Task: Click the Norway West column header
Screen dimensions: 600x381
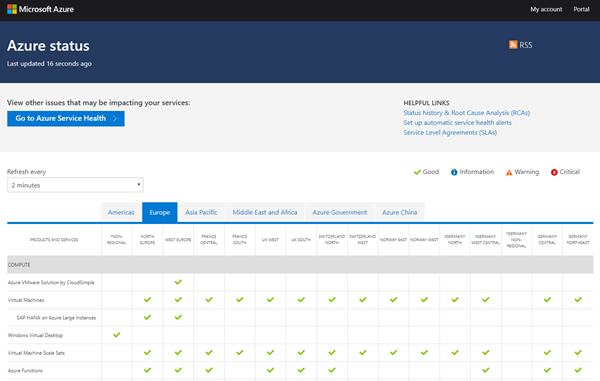Action: coord(424,240)
